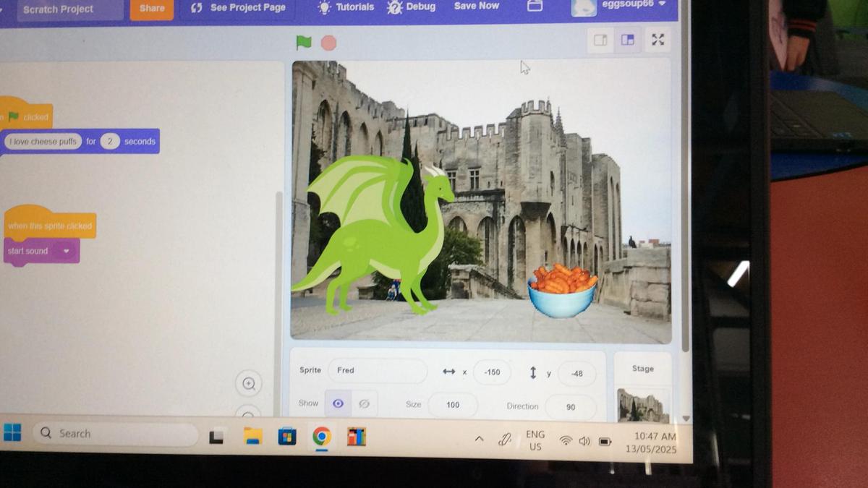The width and height of the screenshot is (868, 488).
Task: Open the Tutorials lightbulb menu
Action: pos(346,7)
